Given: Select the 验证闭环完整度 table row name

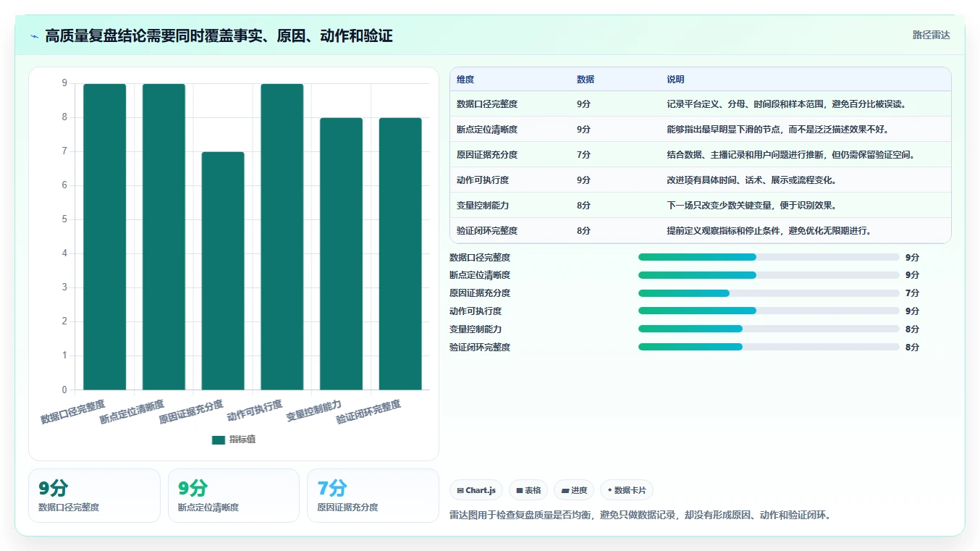Looking at the screenshot, I should pos(487,231).
